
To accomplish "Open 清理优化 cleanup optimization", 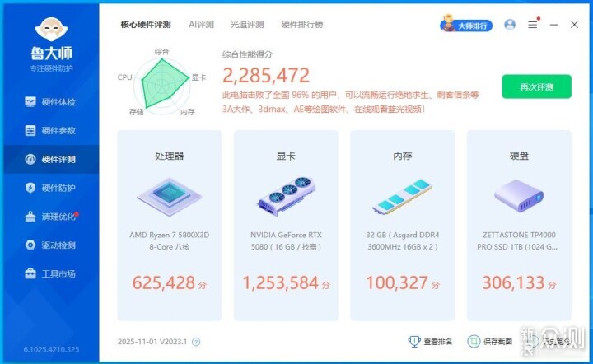I will 51,217.
